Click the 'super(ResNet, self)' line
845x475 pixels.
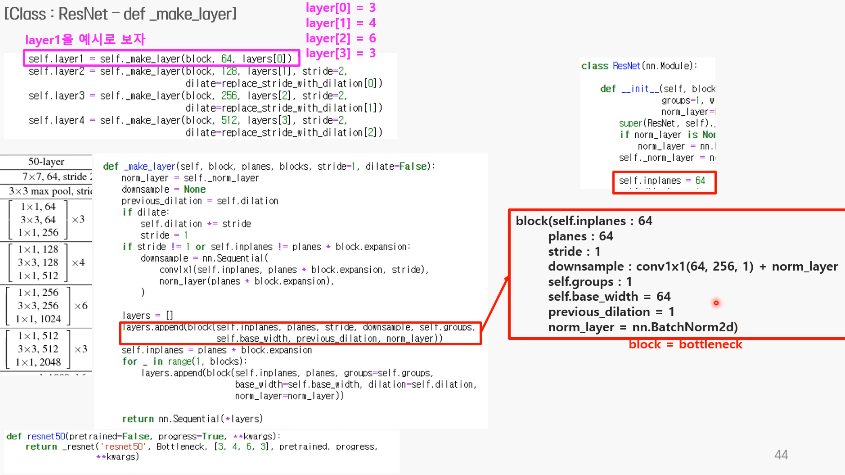point(667,123)
